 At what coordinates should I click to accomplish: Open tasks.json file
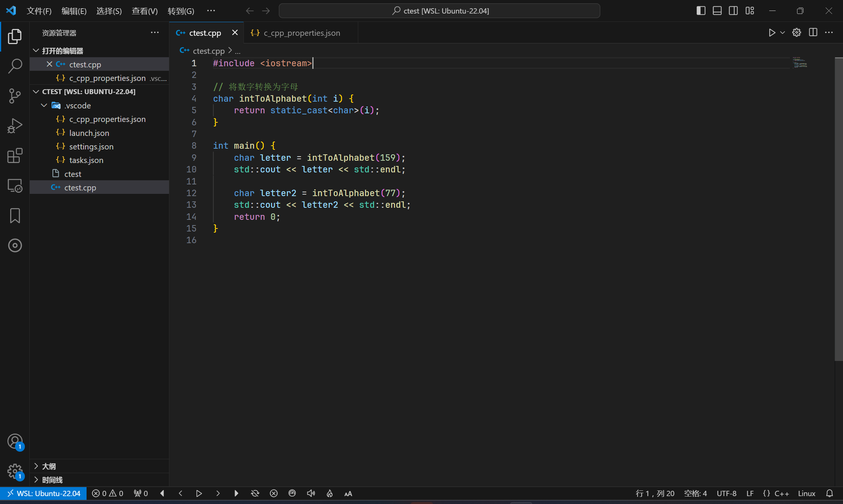pos(99,160)
